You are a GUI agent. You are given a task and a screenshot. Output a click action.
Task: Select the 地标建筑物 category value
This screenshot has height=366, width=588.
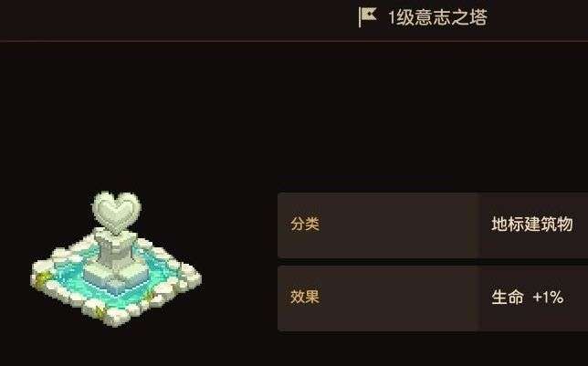tap(532, 225)
